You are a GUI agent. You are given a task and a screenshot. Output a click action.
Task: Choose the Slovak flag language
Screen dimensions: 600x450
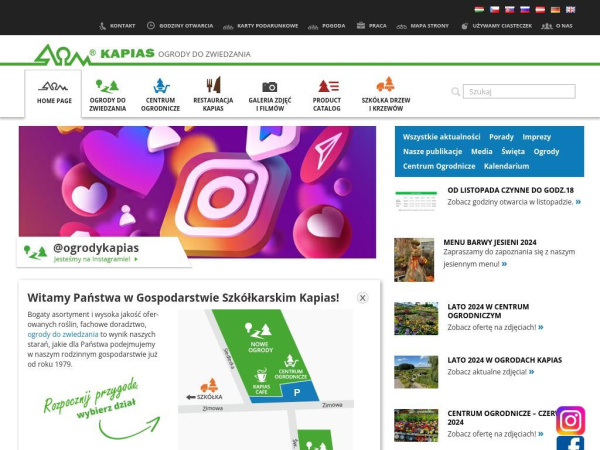(x=509, y=10)
